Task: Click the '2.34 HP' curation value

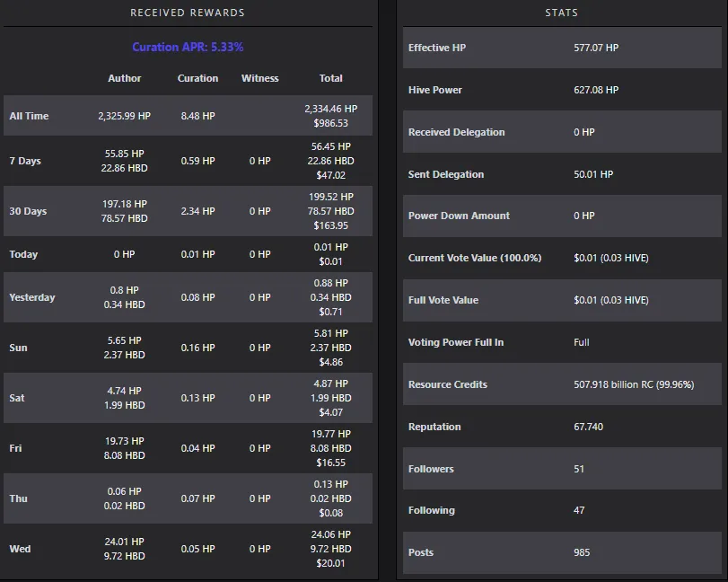Action: point(197,211)
